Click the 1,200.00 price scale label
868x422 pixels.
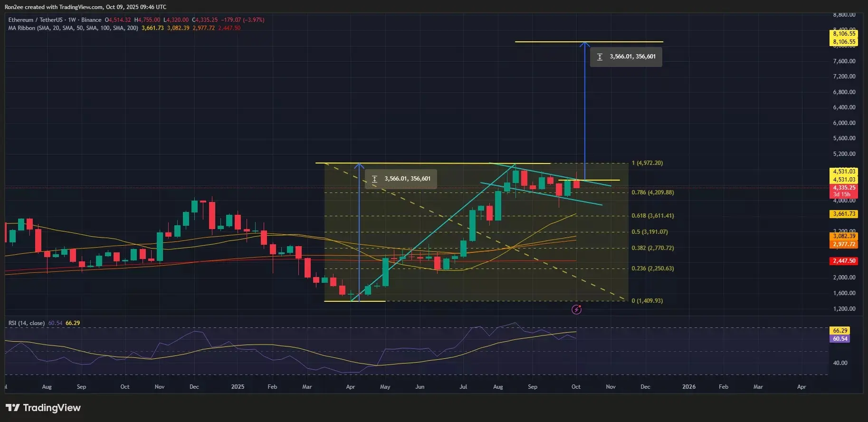click(844, 309)
